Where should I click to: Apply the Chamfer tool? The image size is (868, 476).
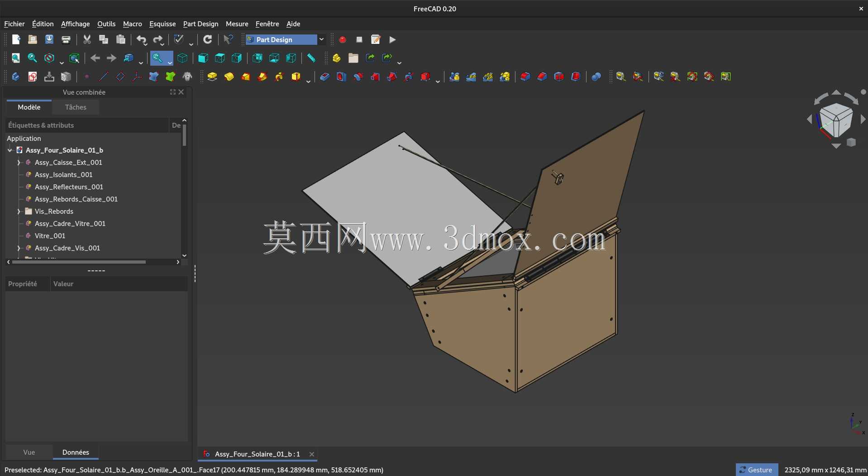[x=542, y=77]
